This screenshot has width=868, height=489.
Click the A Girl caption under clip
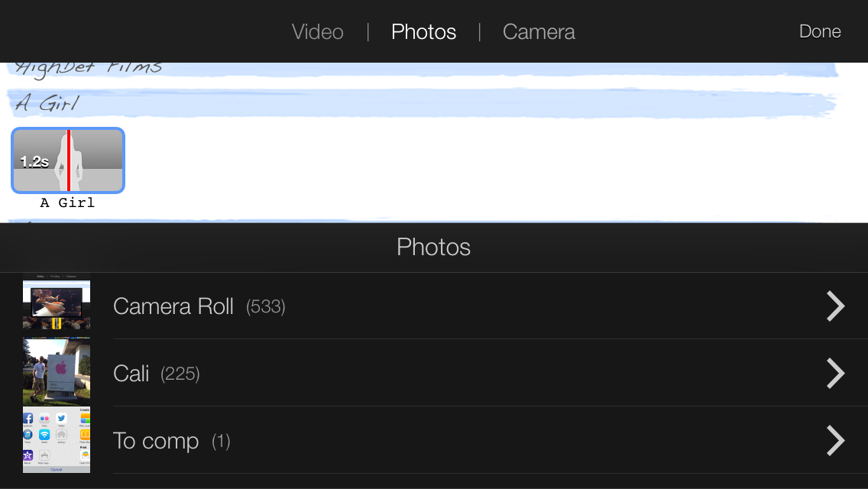click(x=67, y=202)
